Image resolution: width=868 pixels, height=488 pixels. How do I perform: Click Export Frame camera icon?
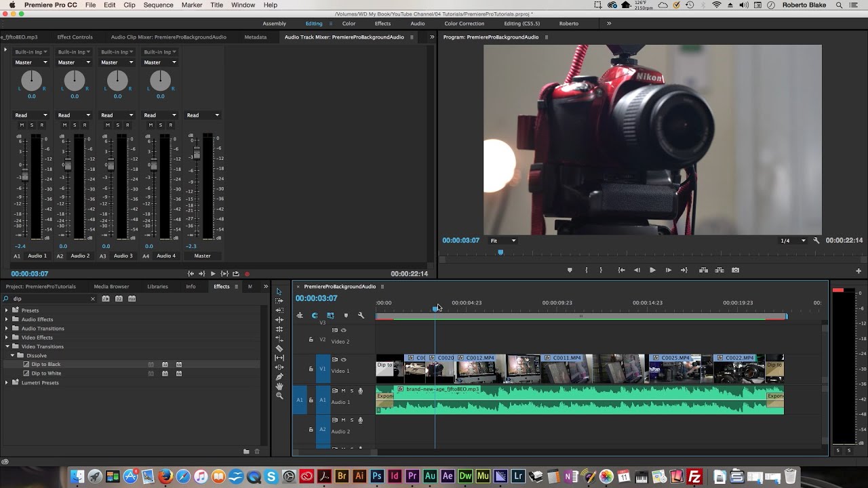(x=736, y=270)
